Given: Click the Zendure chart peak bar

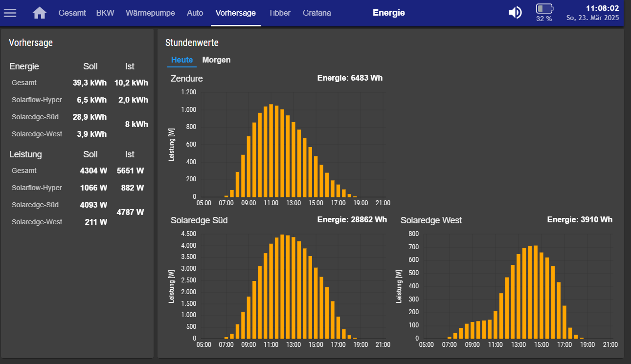Looking at the screenshot, I should pos(271,150).
